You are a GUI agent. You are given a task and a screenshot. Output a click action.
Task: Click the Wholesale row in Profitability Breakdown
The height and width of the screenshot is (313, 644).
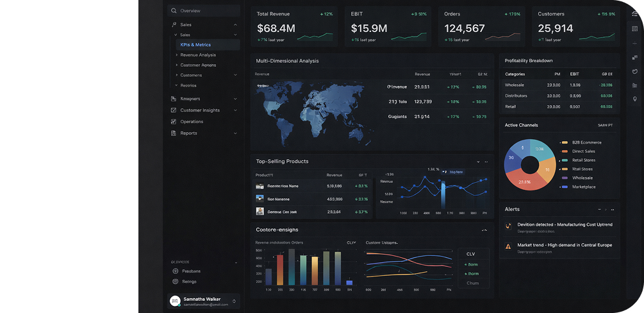click(558, 85)
